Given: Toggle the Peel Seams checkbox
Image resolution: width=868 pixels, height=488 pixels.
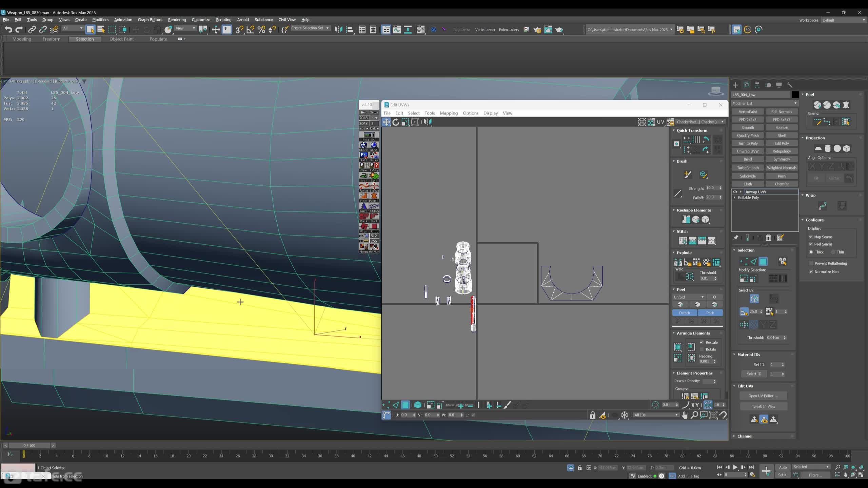Looking at the screenshot, I should coord(811,244).
